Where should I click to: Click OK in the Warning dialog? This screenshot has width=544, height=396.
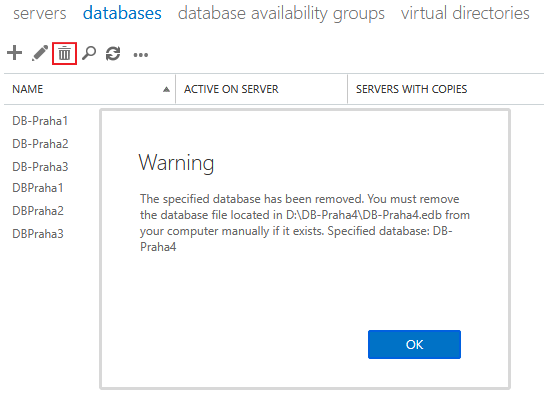coord(414,344)
